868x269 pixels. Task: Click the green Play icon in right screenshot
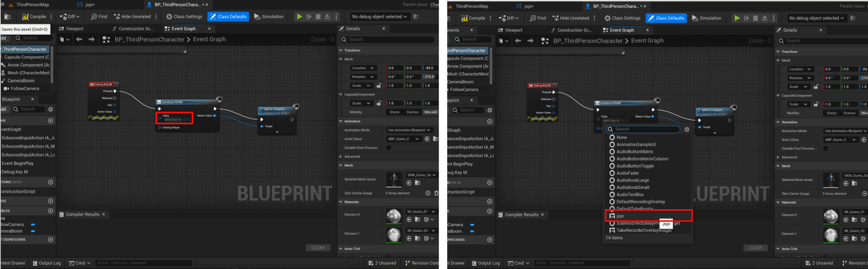737,18
